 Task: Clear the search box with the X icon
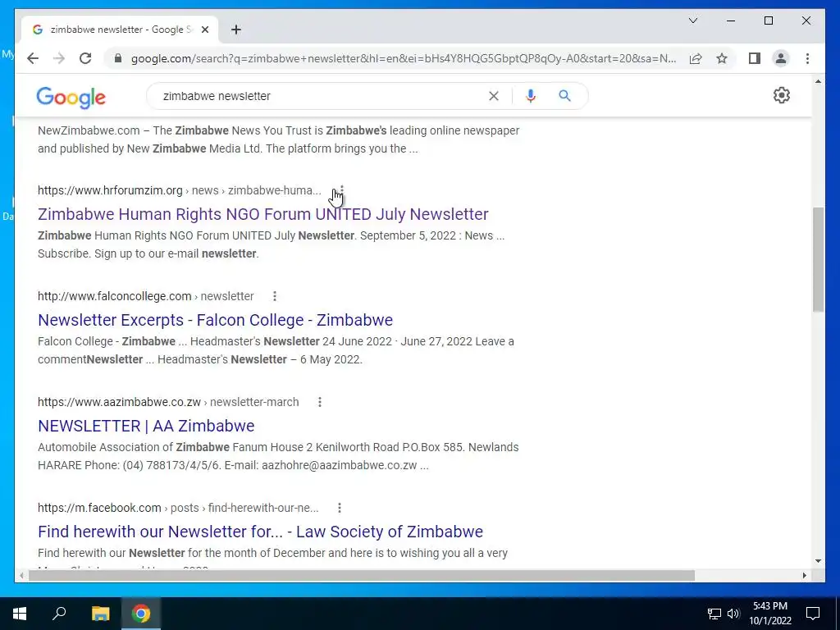click(x=493, y=96)
